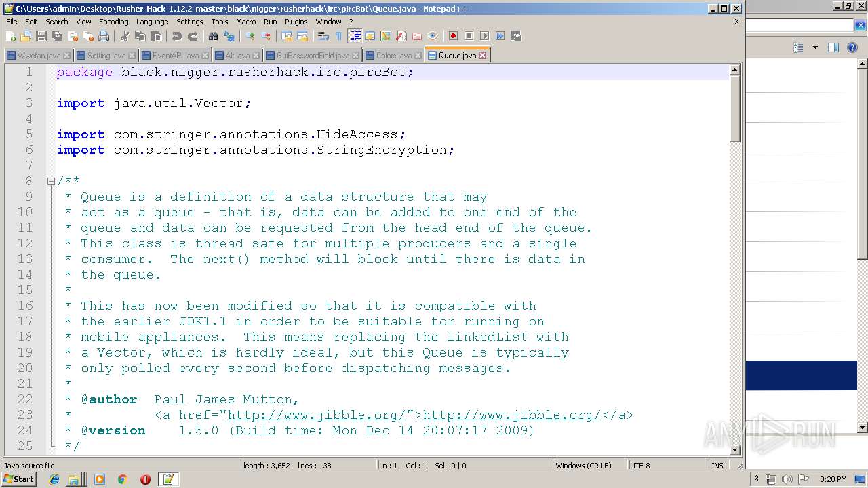Screen dimensions: 868x488
Task: Open Internet Explorer from taskbar
Action: 54,479
